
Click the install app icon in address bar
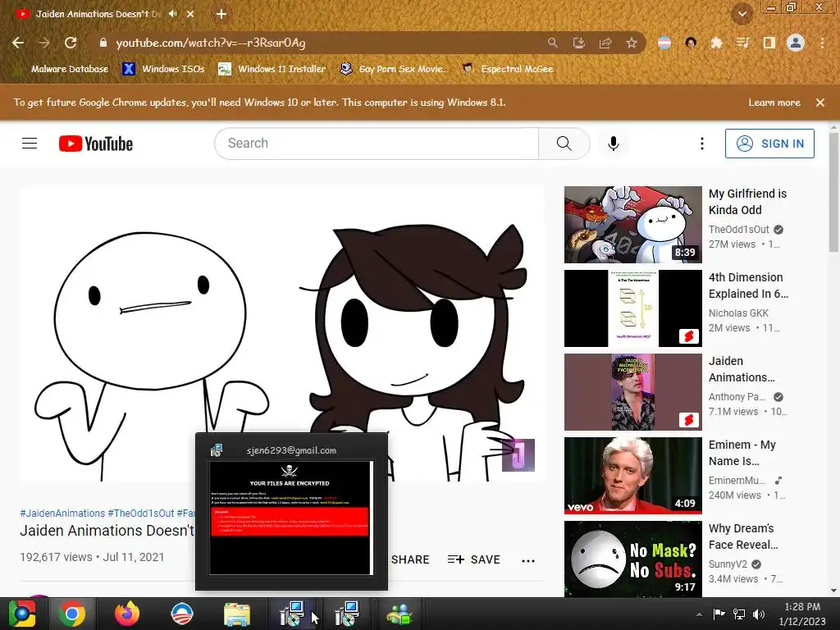click(578, 43)
